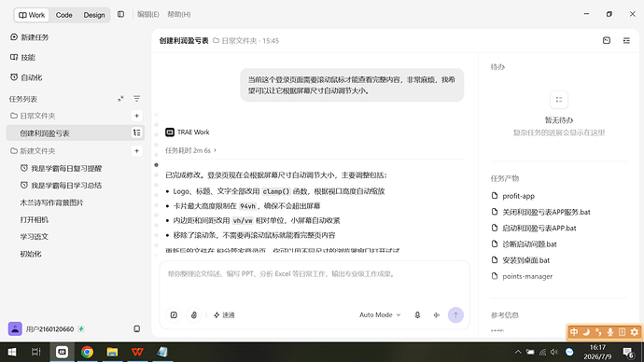Click the preview window icon in header

pyautogui.click(x=607, y=40)
